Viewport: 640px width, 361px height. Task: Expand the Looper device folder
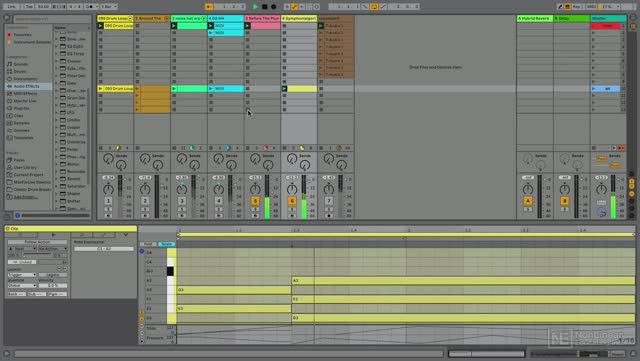click(57, 127)
